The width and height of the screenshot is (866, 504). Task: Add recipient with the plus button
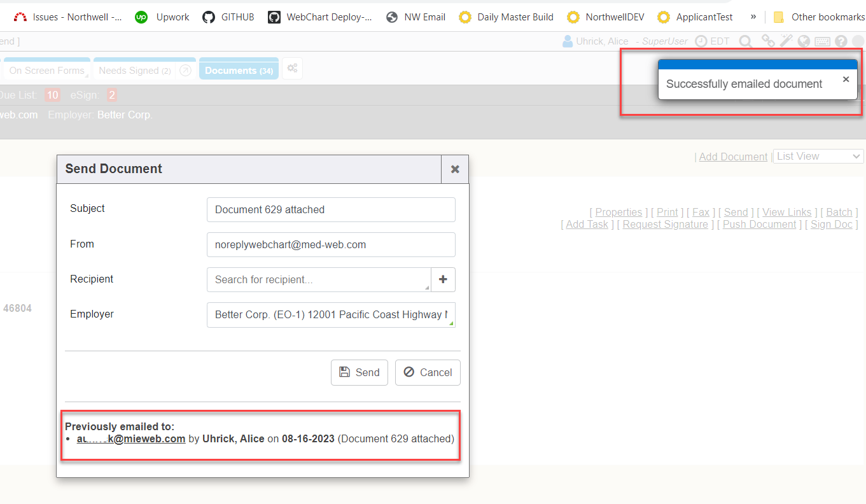tap(443, 279)
